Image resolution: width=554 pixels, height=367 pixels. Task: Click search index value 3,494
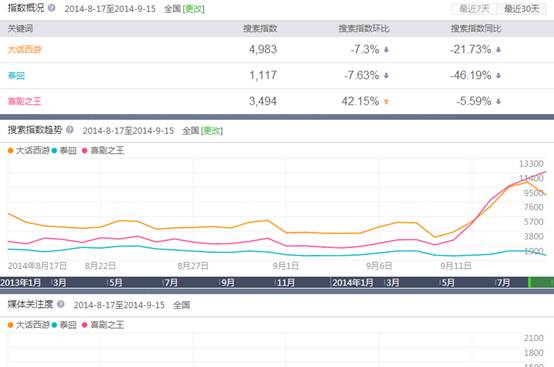click(263, 101)
